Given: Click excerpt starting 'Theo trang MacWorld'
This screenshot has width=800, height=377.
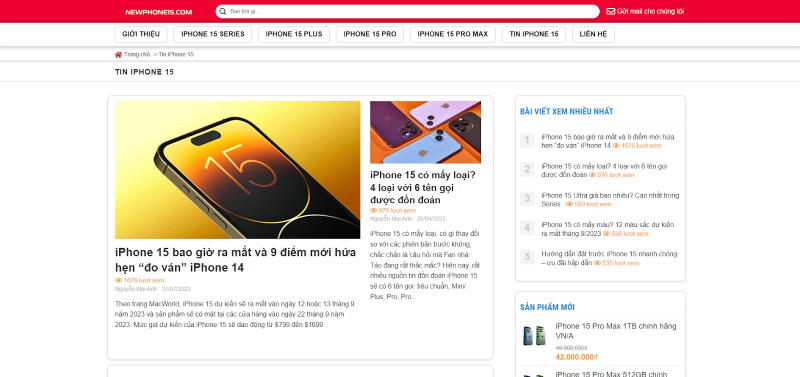Looking at the screenshot, I should tap(235, 314).
